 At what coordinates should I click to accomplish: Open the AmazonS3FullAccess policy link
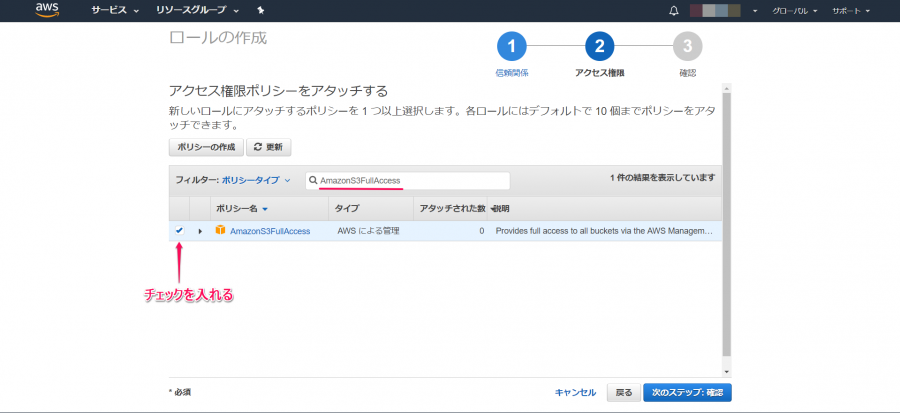pyautogui.click(x=270, y=231)
